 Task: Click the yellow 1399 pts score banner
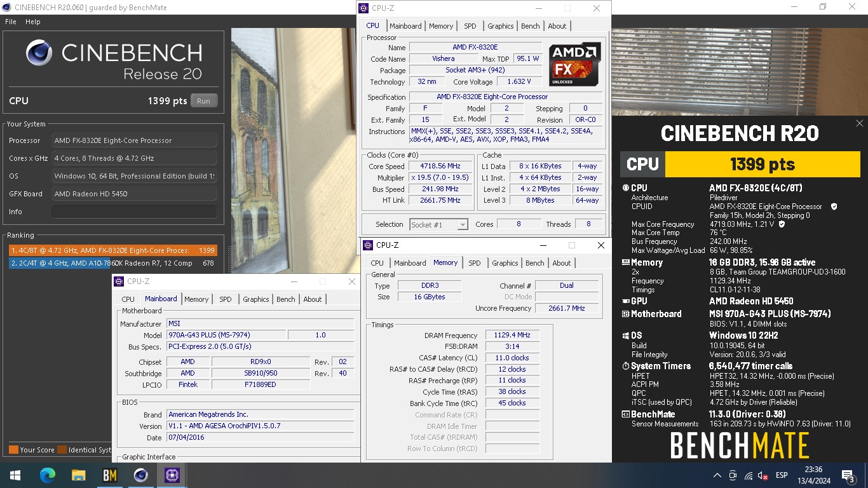tap(763, 164)
